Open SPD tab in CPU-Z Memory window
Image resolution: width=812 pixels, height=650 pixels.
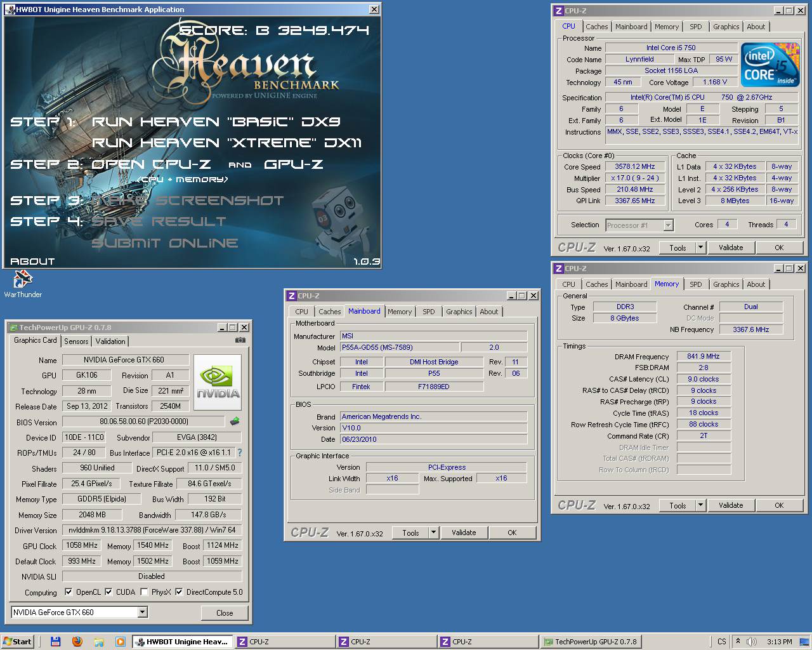(x=696, y=284)
